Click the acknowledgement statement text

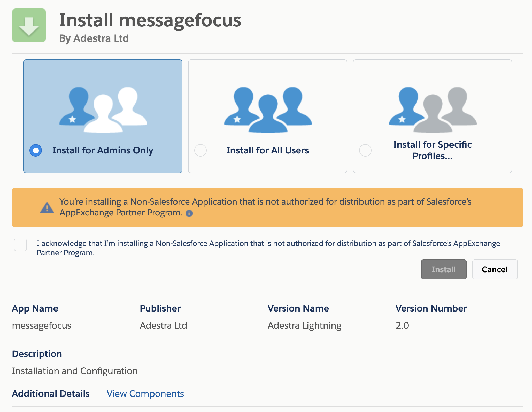(268, 248)
